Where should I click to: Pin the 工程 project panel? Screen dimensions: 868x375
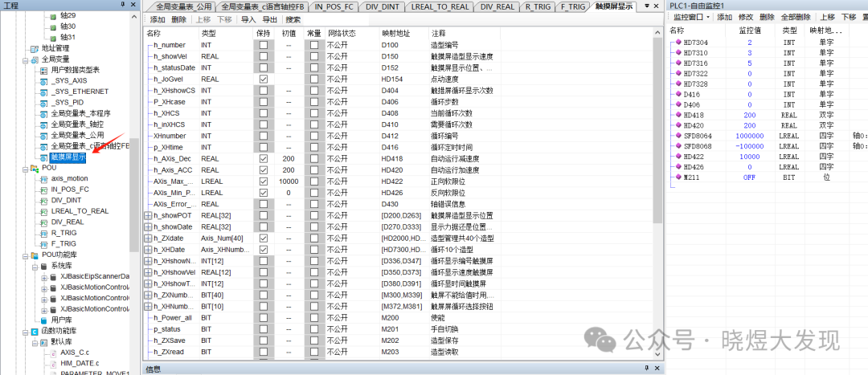pos(123,5)
